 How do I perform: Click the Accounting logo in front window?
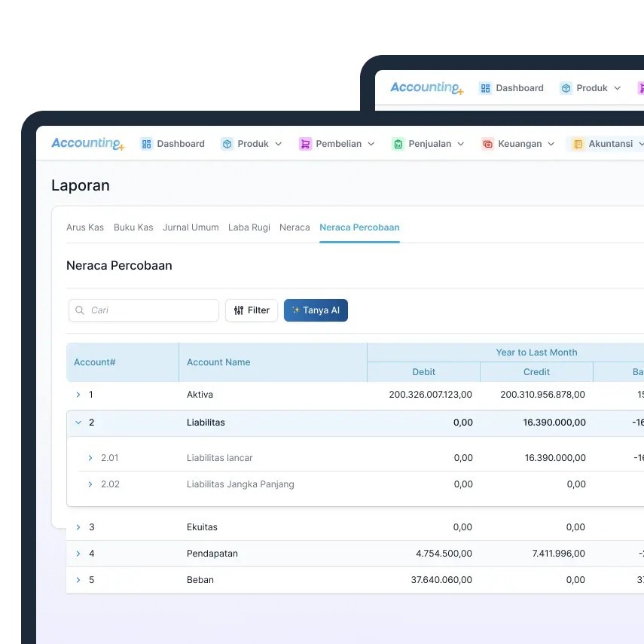[87, 143]
